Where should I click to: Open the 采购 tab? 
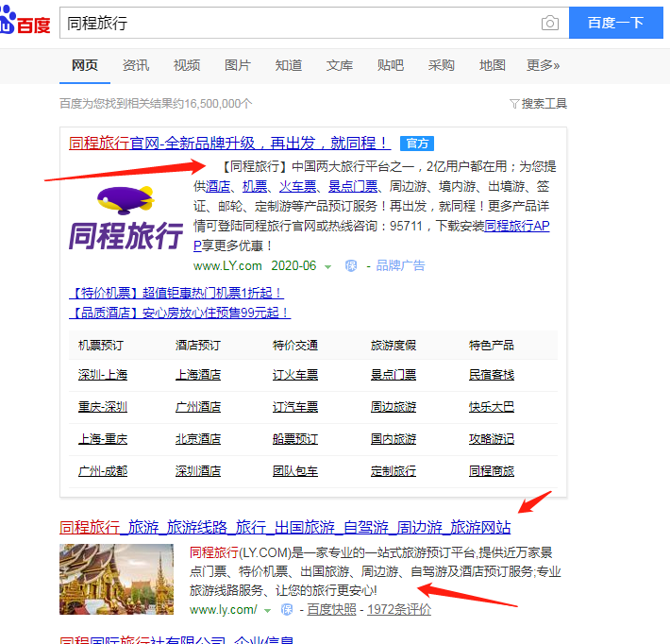441,65
